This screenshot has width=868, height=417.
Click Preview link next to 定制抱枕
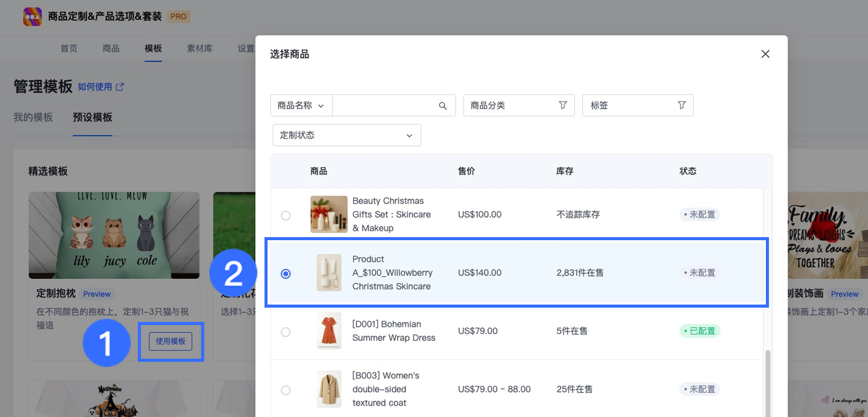[97, 294]
